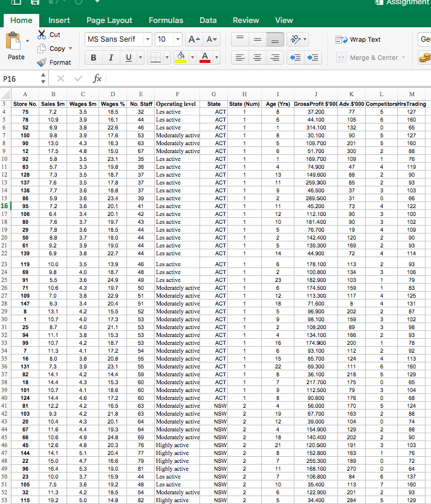Image resolution: width=431 pixels, height=504 pixels.
Task: Click the cell borders icon
Action: click(156, 57)
